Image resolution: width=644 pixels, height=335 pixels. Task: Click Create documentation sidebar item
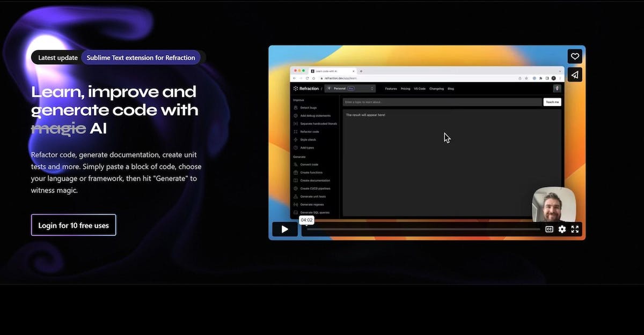314,181
